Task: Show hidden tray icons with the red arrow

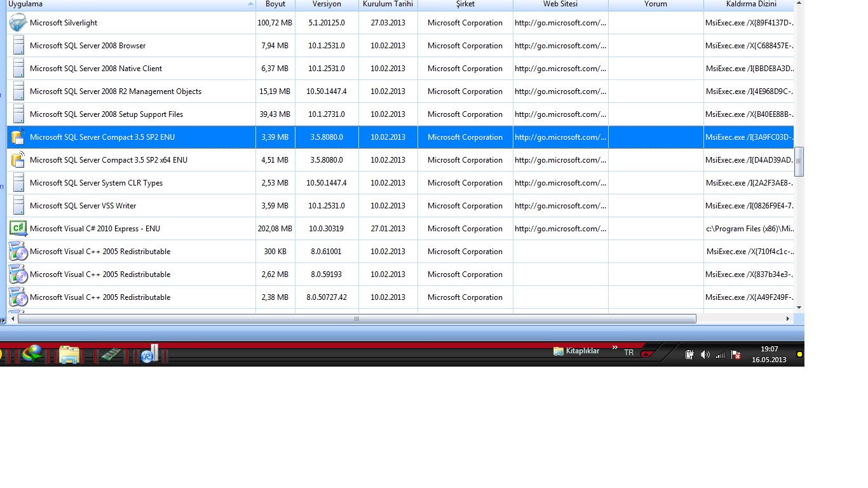Action: coord(647,353)
